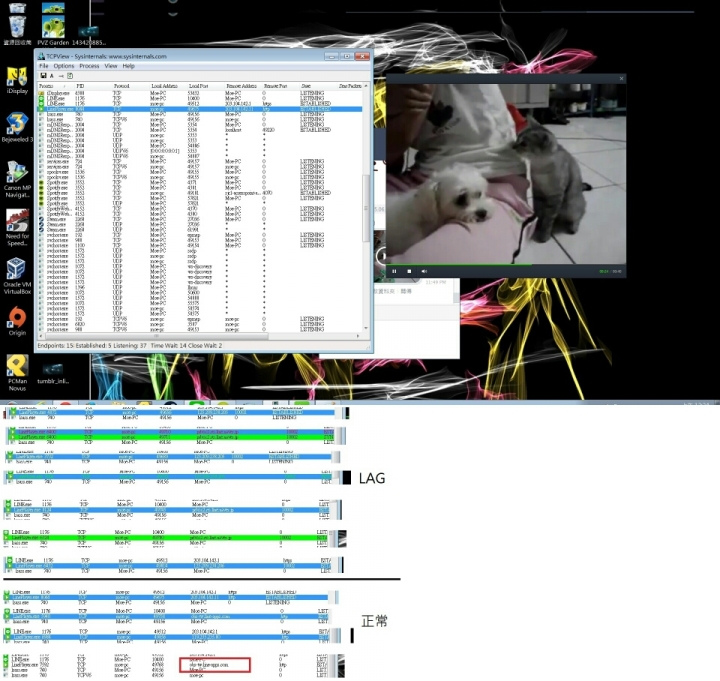
Task: Click the cat and dog video frame
Action: (506, 174)
